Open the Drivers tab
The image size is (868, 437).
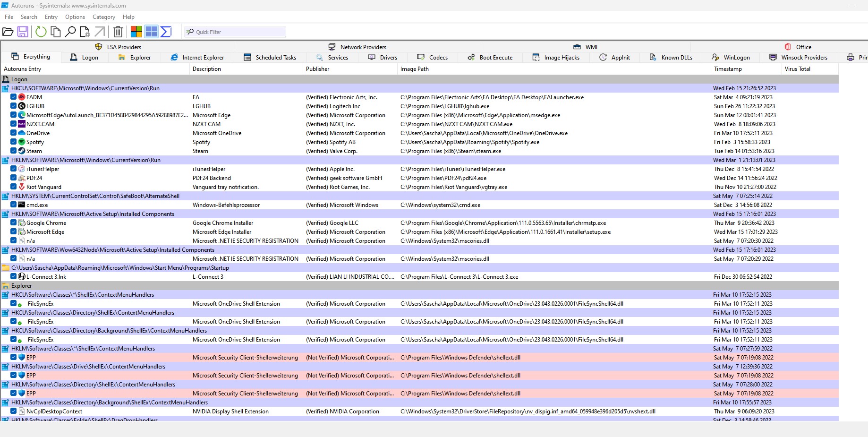(x=383, y=58)
